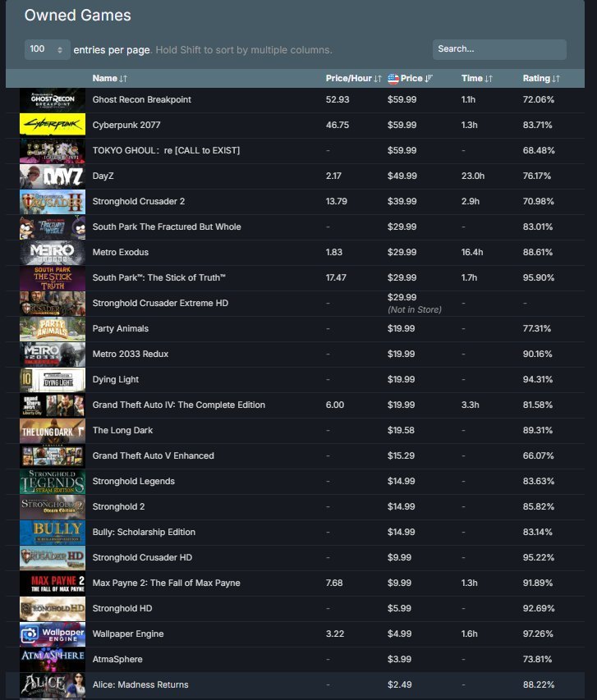
Task: Click Grand Theft Auto IV: The Complete Edition name
Action: [179, 405]
